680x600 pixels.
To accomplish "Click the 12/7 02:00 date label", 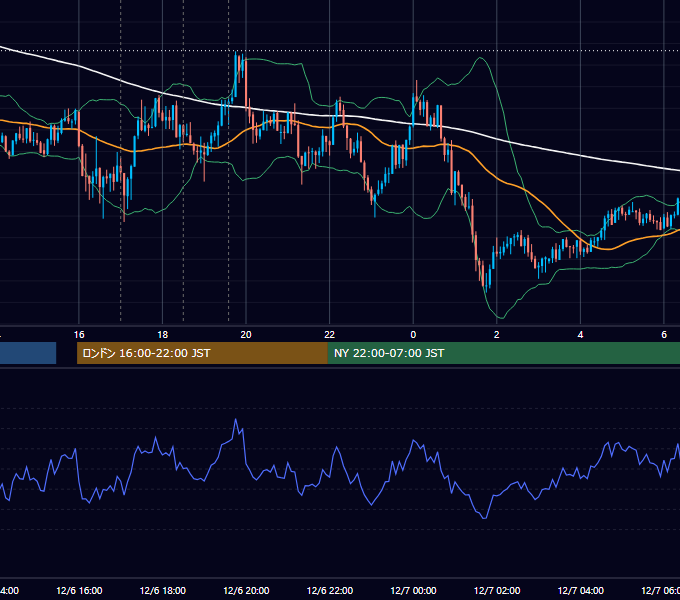I will coord(497,590).
